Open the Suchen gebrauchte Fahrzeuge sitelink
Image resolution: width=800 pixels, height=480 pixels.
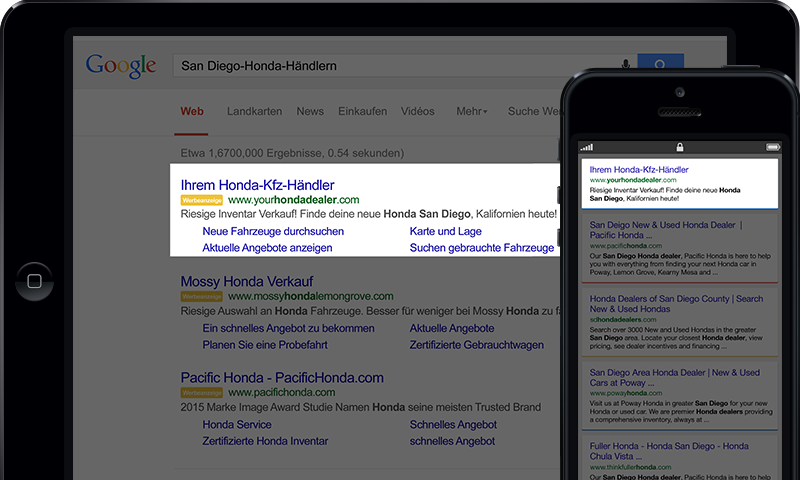pos(482,247)
